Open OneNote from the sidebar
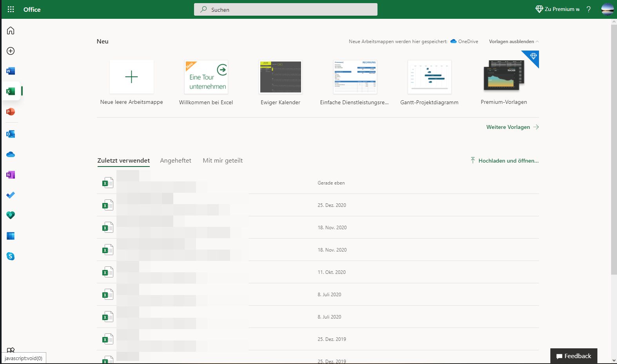The width and height of the screenshot is (617, 364). pyautogui.click(x=11, y=175)
